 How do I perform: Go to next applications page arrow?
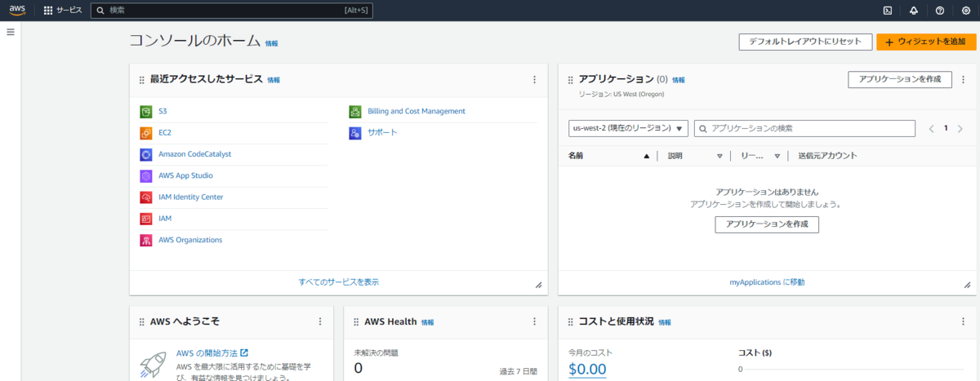tap(960, 129)
